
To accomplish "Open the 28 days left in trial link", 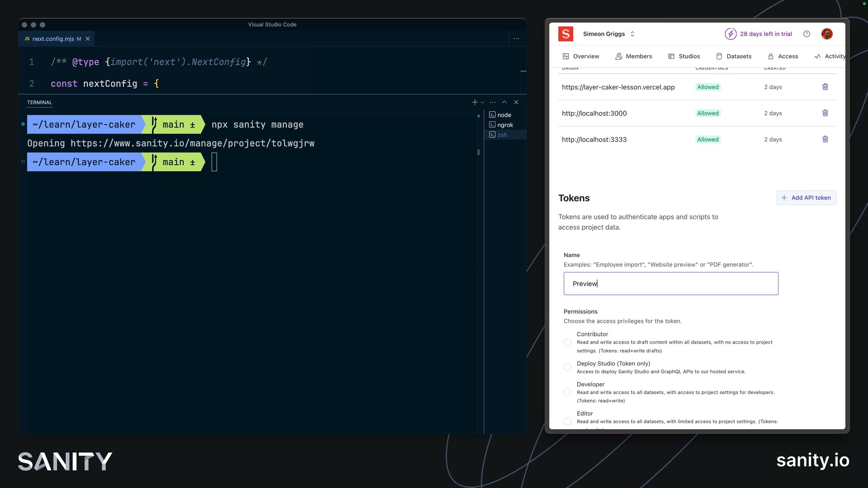I will point(766,34).
